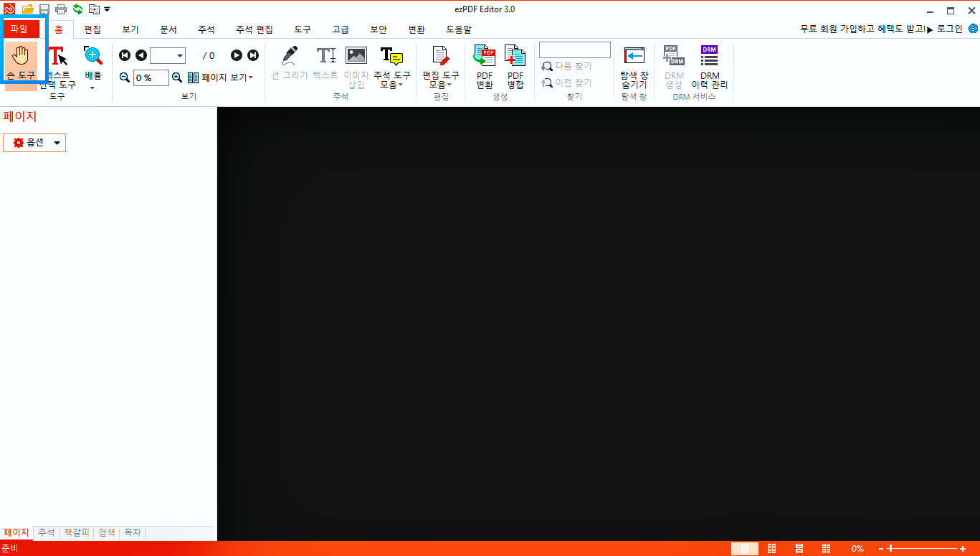
Task: Switch to the 주석 navigation tab at bottom
Action: click(x=47, y=532)
